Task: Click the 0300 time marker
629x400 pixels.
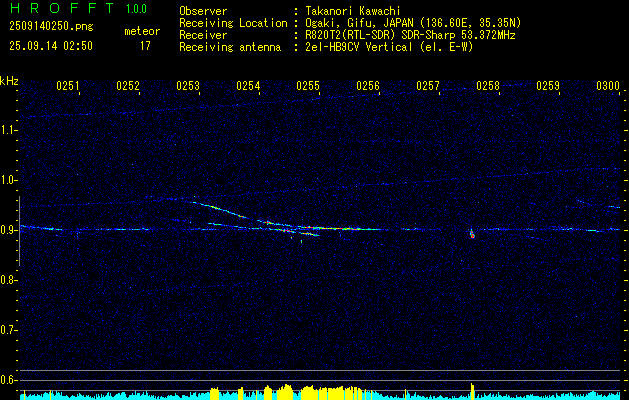Action: [x=608, y=86]
